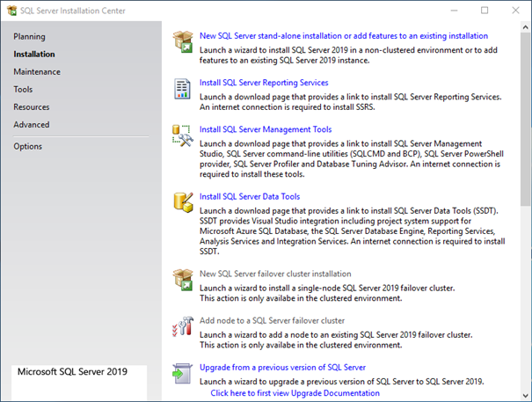Image resolution: width=532 pixels, height=402 pixels.
Task: Click here to first view Upgrade Documentation
Action: [295, 393]
